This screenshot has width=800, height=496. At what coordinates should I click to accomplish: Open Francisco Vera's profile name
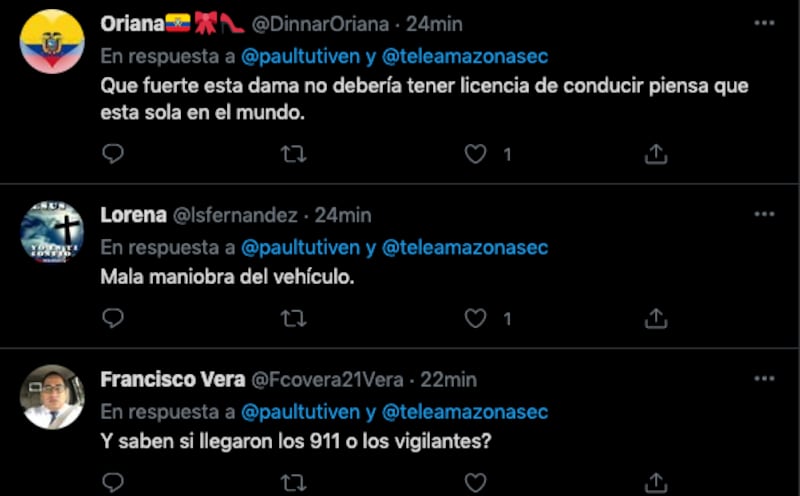172,380
